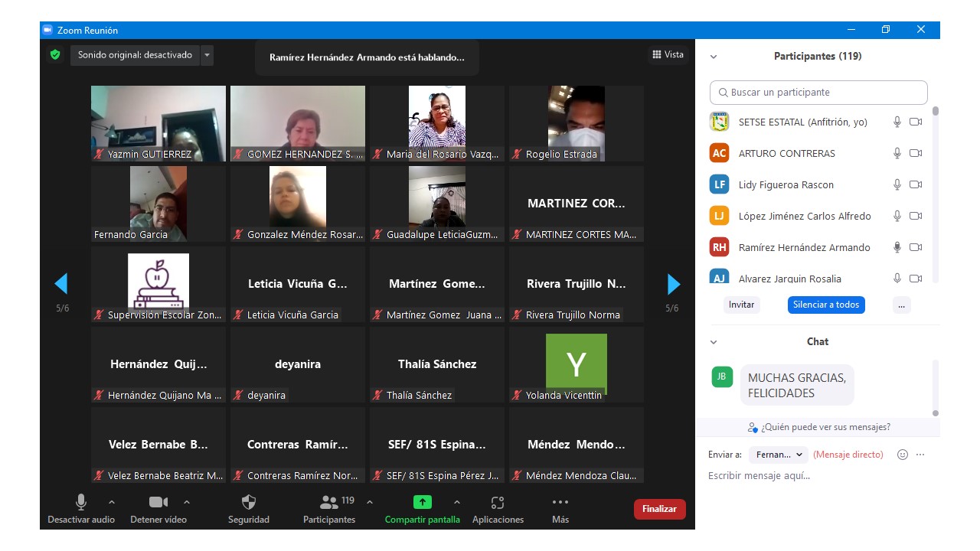
Task: Toggle the Participantes panel in toolbar
Action: (329, 509)
